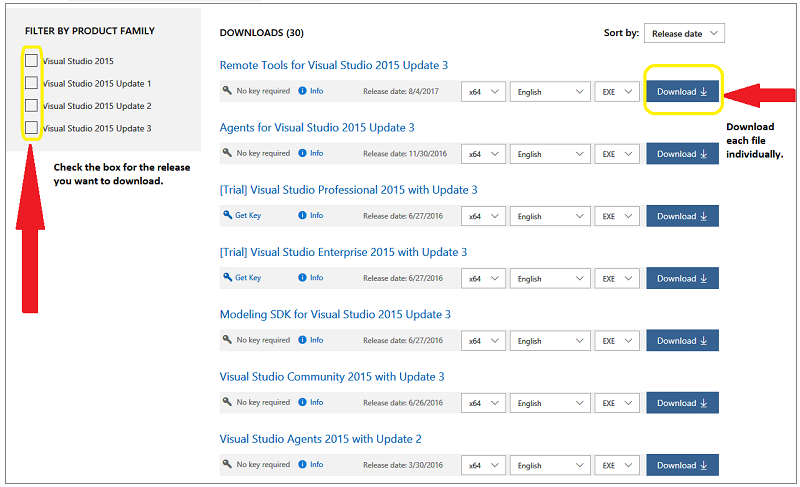This screenshot has height=487, width=800.
Task: Open English dropdown for Community 2015
Action: click(x=550, y=403)
